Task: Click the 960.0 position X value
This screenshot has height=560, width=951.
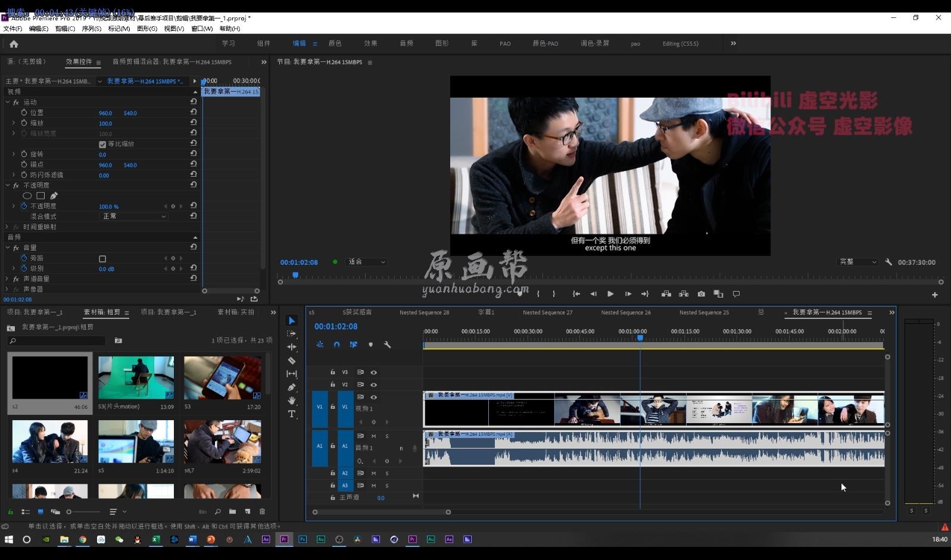Action: click(x=105, y=113)
